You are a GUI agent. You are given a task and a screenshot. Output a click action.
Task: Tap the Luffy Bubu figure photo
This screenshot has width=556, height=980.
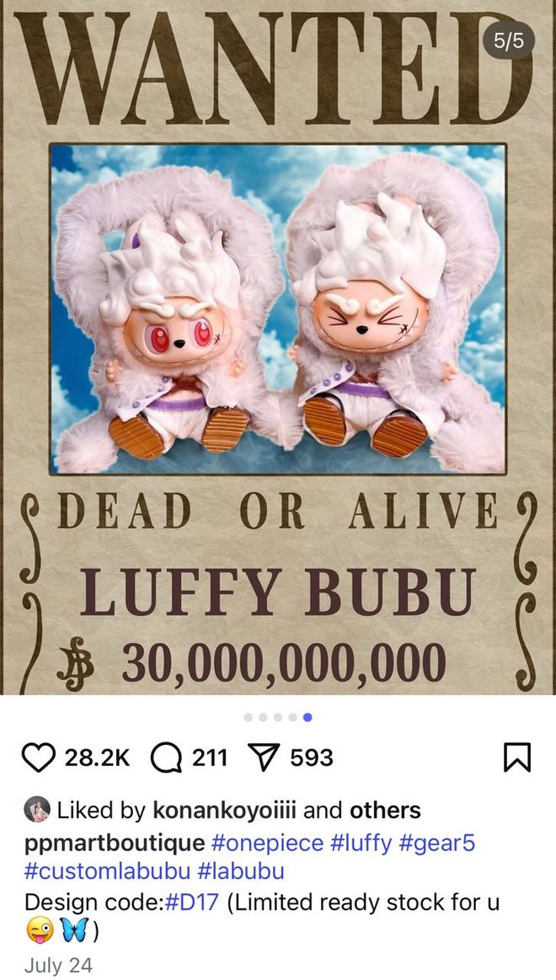point(278,308)
